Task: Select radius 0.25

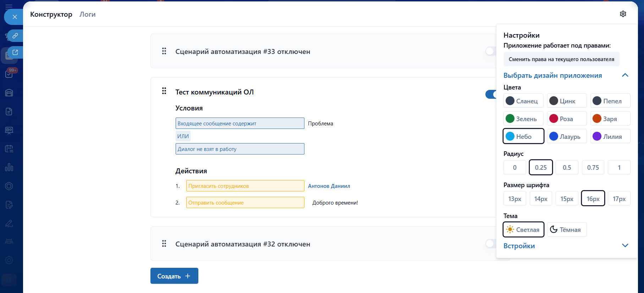Action: (541, 167)
